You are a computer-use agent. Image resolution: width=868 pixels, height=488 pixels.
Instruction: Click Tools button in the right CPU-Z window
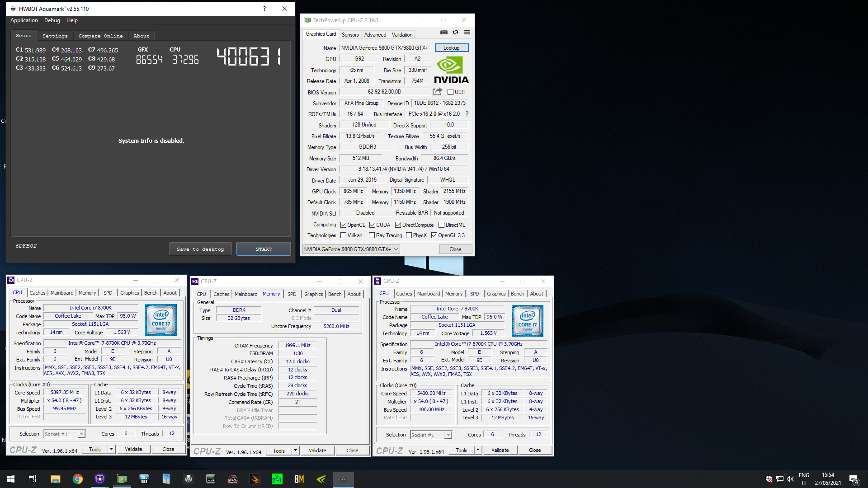462,450
